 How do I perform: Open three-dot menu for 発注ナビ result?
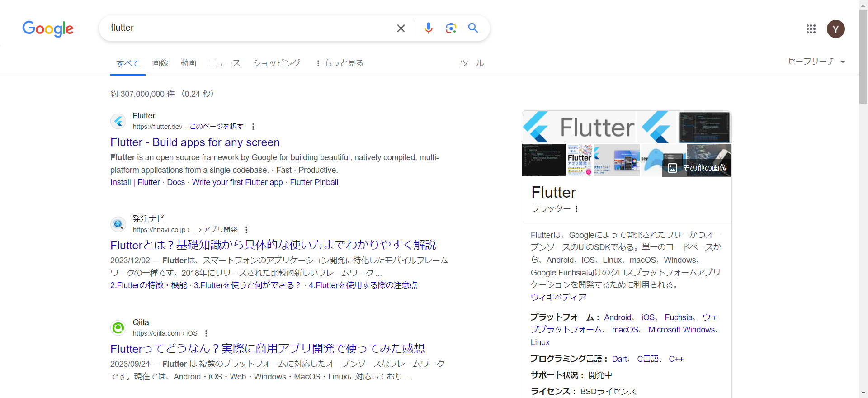tap(246, 230)
